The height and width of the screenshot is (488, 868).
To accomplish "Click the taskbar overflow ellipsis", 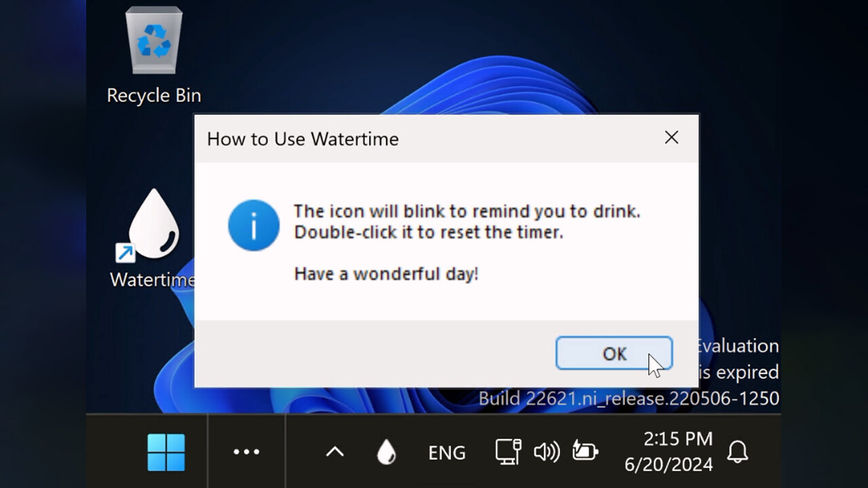I will pyautogui.click(x=246, y=451).
